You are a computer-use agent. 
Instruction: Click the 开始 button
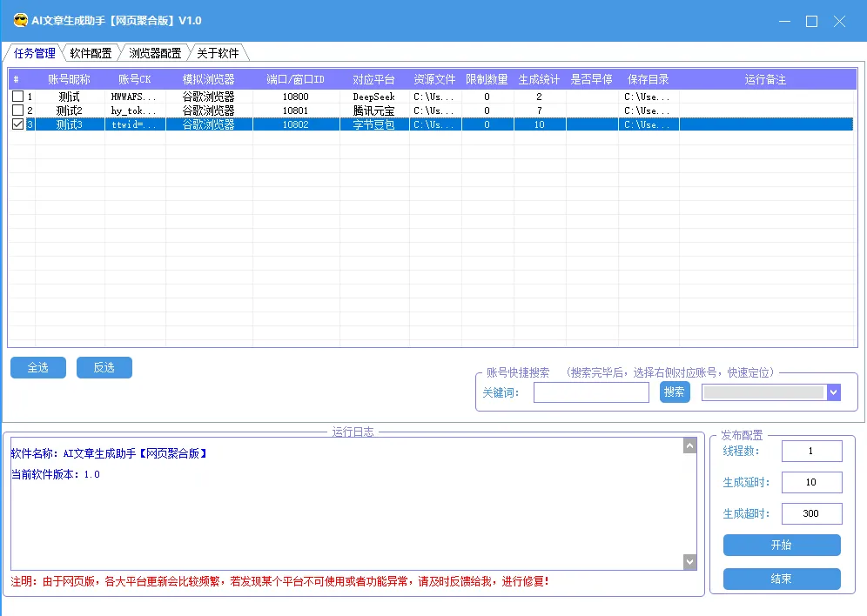[782, 546]
